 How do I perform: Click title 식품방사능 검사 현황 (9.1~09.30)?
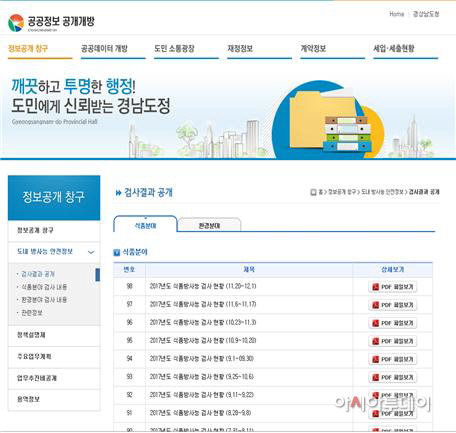coord(202,359)
